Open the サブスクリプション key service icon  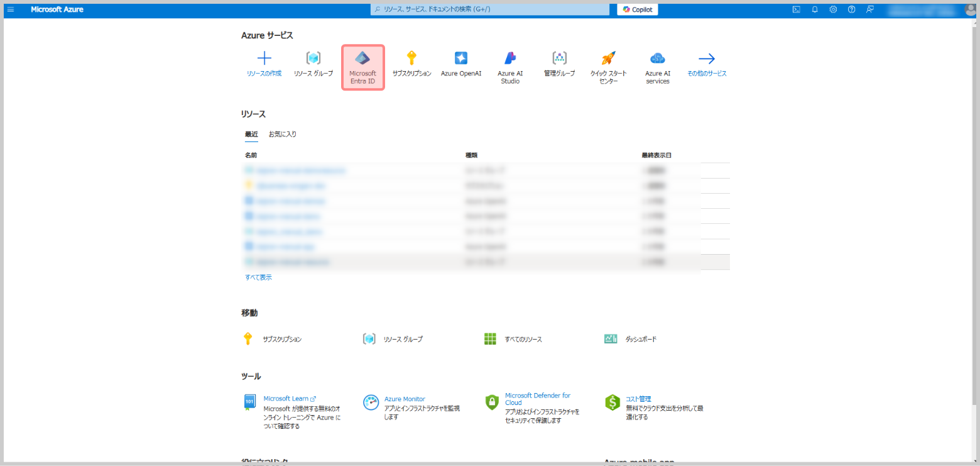tap(411, 58)
